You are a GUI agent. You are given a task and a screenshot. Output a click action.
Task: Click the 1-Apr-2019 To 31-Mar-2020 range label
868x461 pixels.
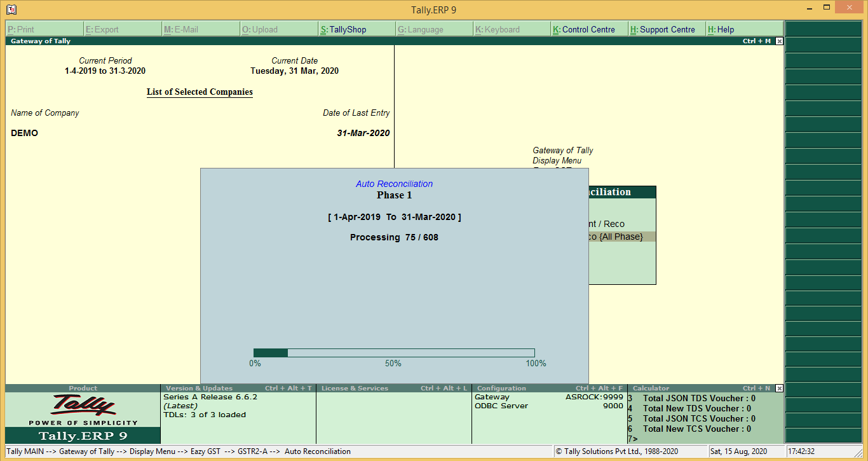click(394, 217)
